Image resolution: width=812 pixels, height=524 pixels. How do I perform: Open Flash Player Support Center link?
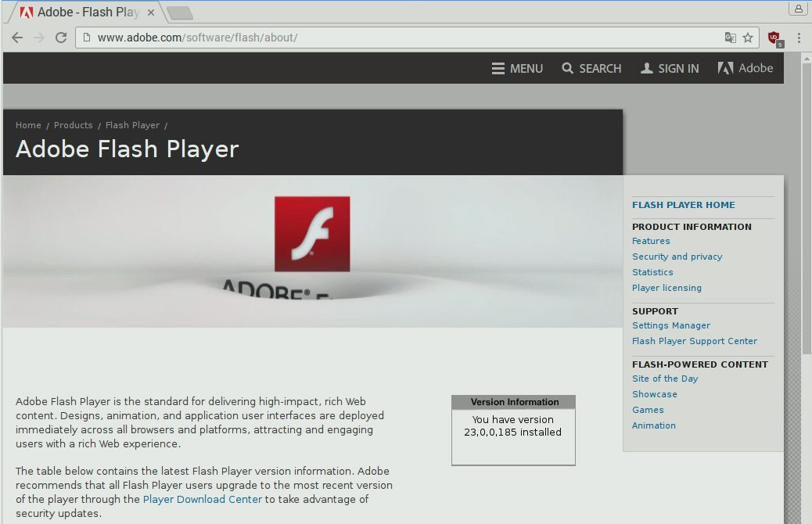(x=695, y=341)
